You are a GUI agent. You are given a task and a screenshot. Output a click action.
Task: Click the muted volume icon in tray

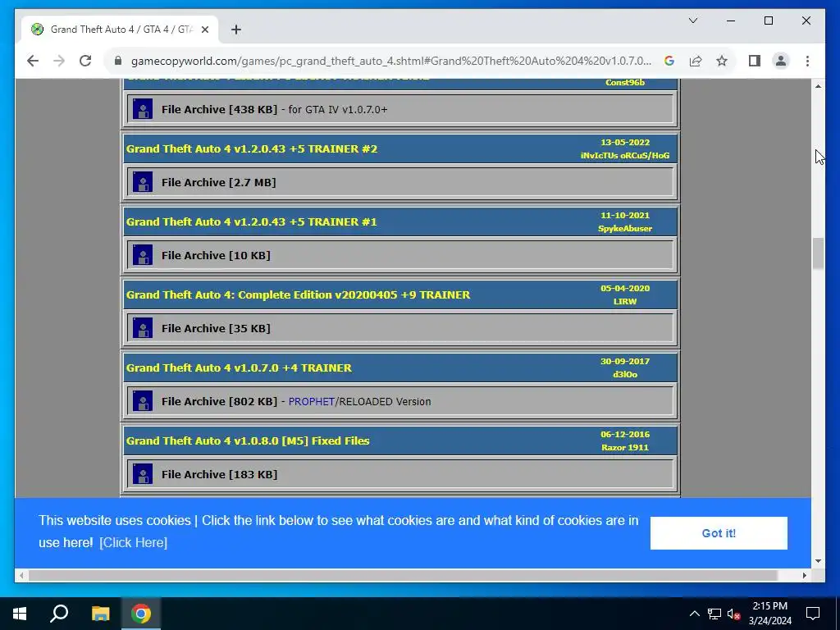tap(733, 614)
